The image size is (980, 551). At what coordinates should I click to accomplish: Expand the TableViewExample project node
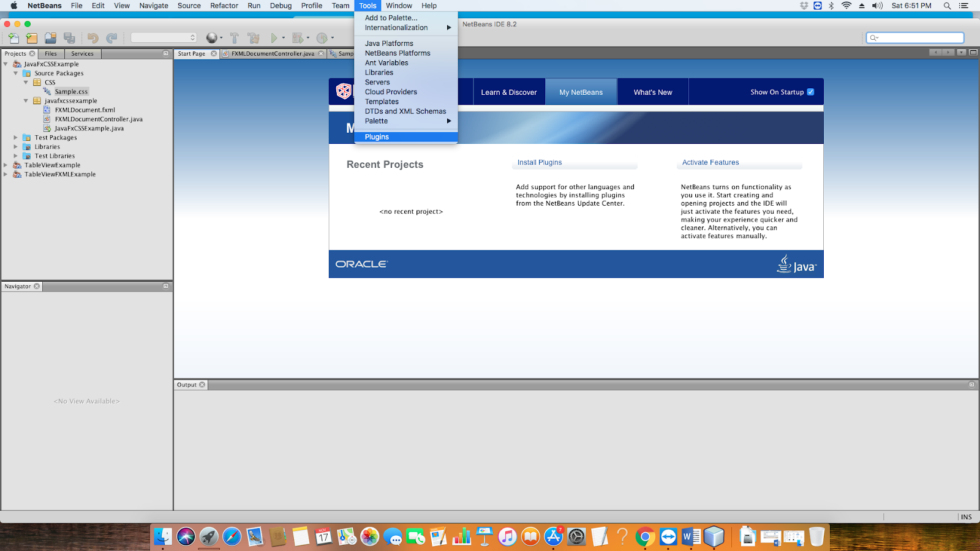(x=6, y=165)
